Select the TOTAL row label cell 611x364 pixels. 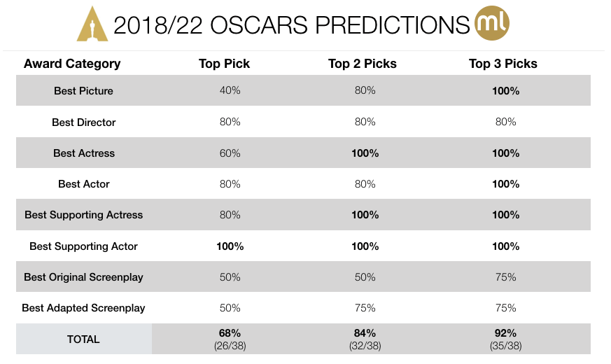tap(83, 339)
